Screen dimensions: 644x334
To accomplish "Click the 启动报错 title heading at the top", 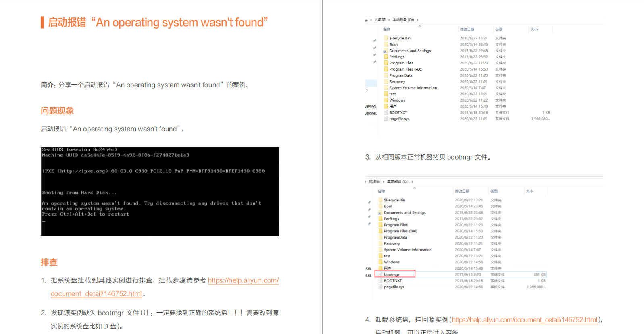I will (158, 22).
